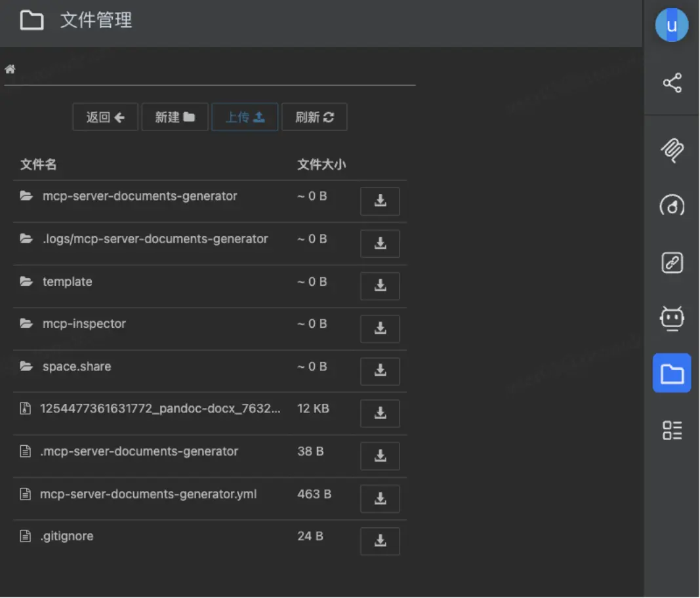Click the archive file icon beside pandoc-docx
Image resolution: width=700 pixels, height=598 pixels.
pyautogui.click(x=26, y=408)
